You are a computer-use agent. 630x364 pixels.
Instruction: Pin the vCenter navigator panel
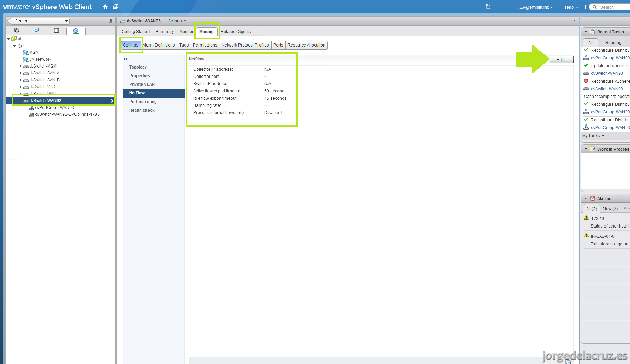click(x=111, y=21)
